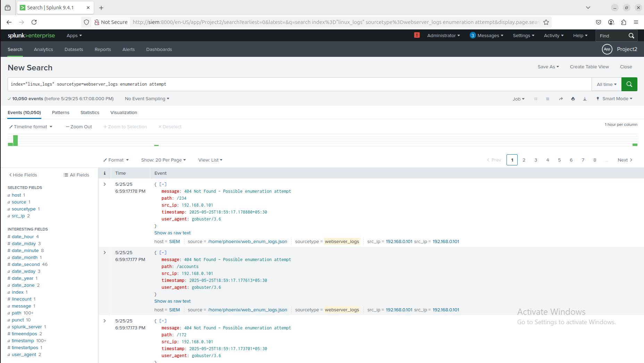The height and width of the screenshot is (363, 644).
Task: Open Firefox recent browsing view icon
Action: pyautogui.click(x=8, y=8)
